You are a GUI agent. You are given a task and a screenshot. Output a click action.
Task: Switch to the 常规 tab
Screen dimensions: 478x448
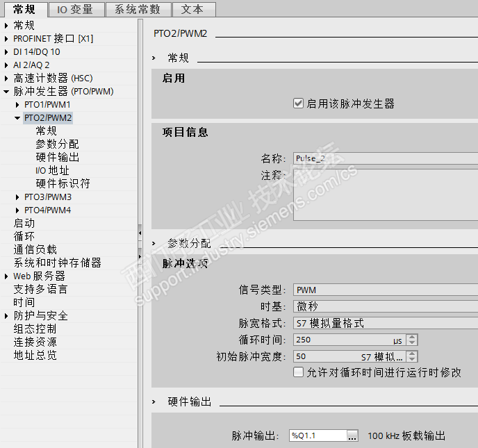click(24, 9)
